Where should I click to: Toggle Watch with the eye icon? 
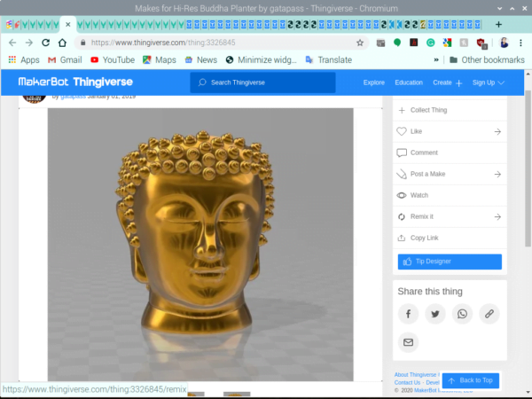point(402,195)
